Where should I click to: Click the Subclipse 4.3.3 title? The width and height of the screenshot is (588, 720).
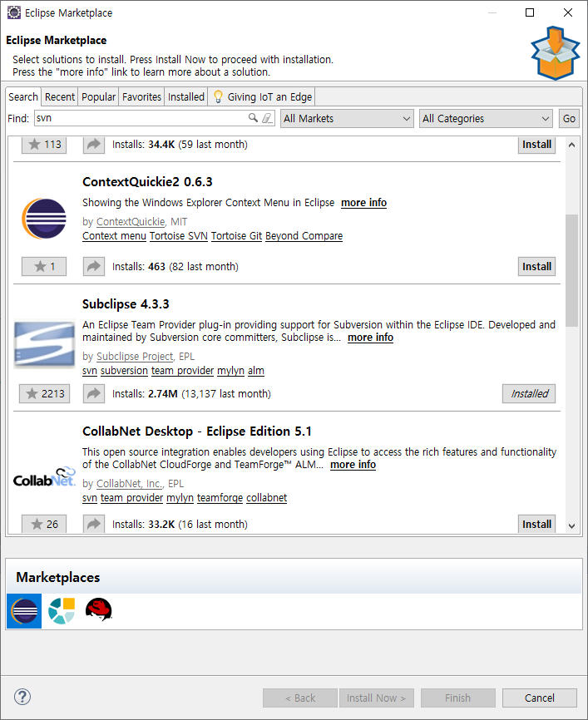coord(126,304)
